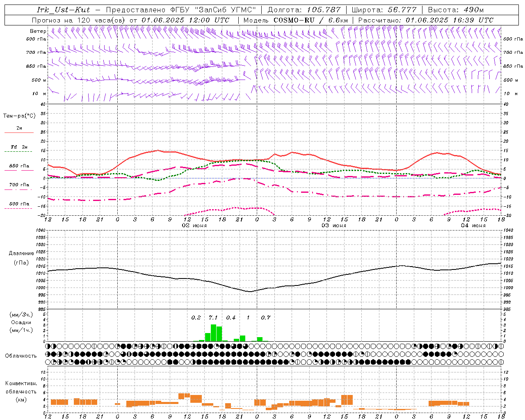Click the Ветер panel label
The height and width of the screenshot is (420, 525).
coord(38,31)
